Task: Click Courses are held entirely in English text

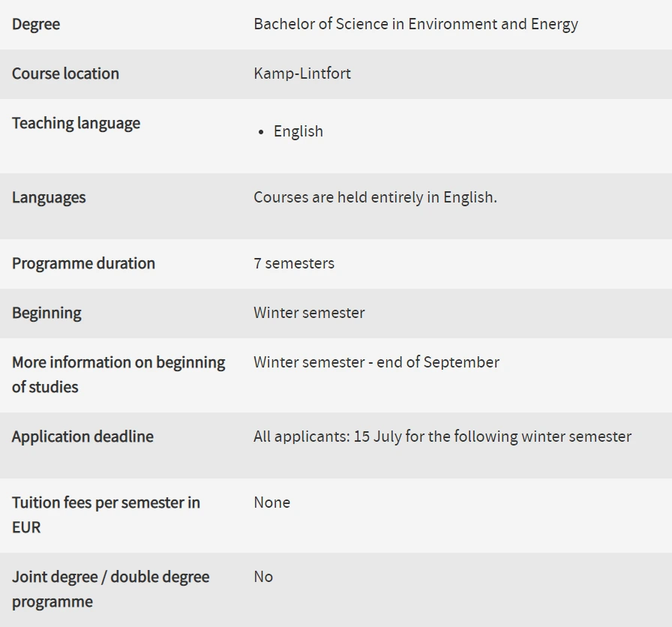Action: [x=375, y=197]
